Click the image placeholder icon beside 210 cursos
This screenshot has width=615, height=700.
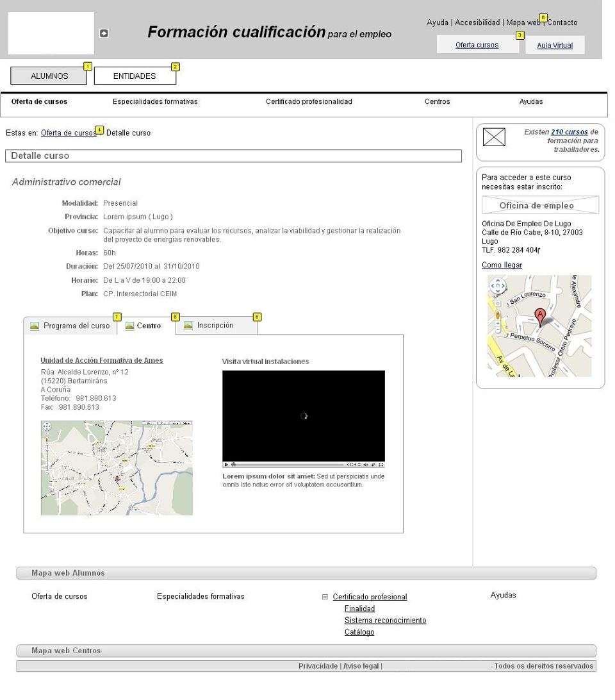[494, 137]
